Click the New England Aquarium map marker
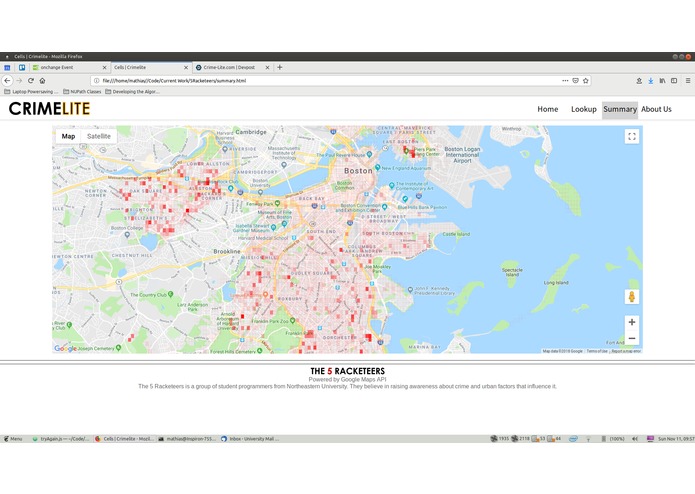 pyautogui.click(x=378, y=167)
